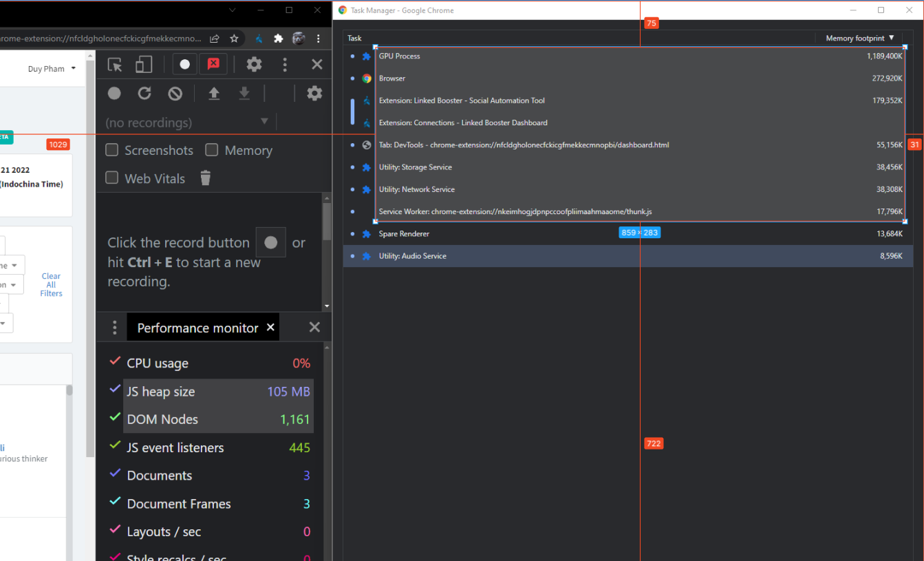Open the Extensions puzzle icon in Chrome's toolbar
This screenshot has width=924, height=561.
click(x=279, y=39)
